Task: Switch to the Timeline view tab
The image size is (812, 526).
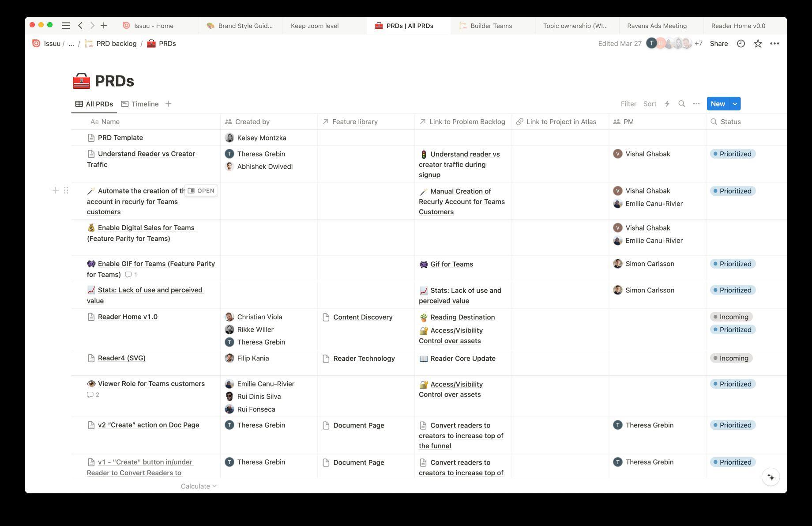Action: click(140, 104)
